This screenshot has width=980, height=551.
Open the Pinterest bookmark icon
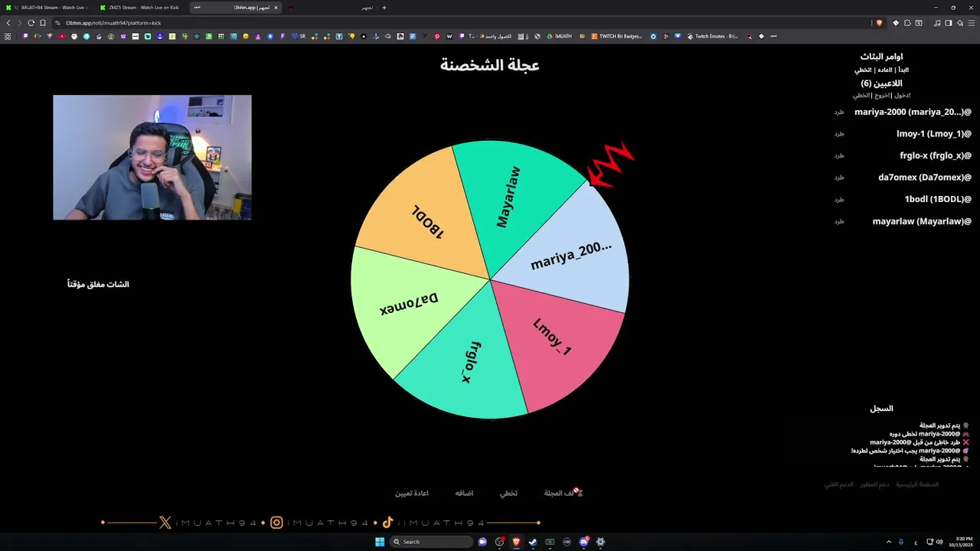pos(437,36)
